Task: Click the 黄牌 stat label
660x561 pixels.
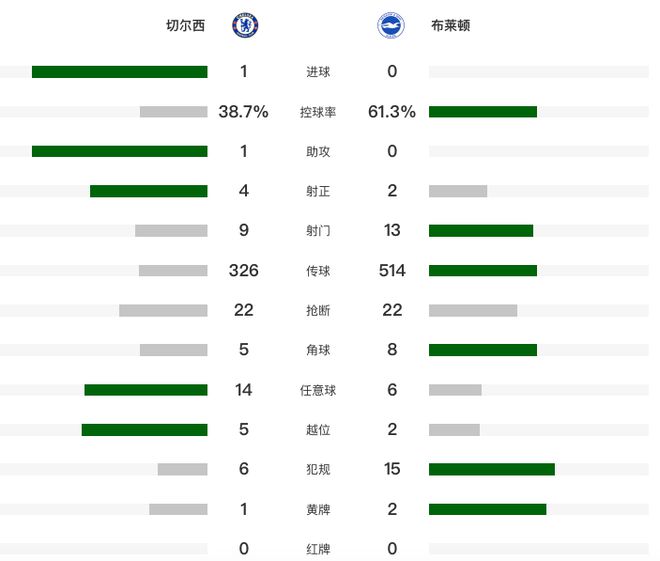Action: coord(318,509)
